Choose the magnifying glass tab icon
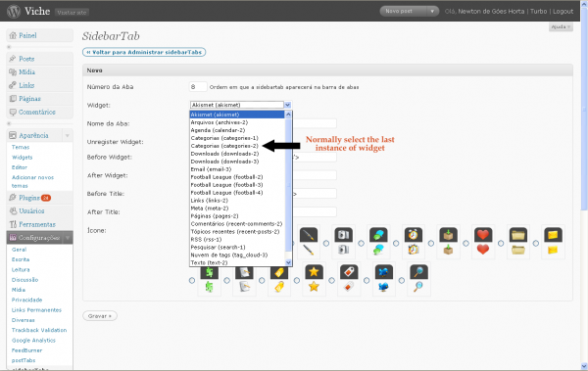Image resolution: width=588 pixels, height=371 pixels. pos(418,280)
